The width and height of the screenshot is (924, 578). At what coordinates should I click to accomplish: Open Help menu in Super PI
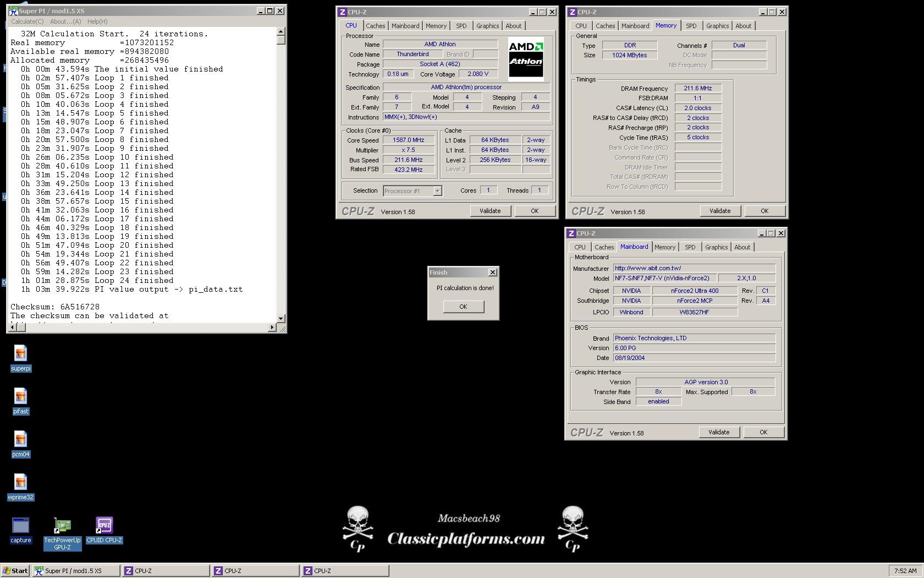pos(97,21)
